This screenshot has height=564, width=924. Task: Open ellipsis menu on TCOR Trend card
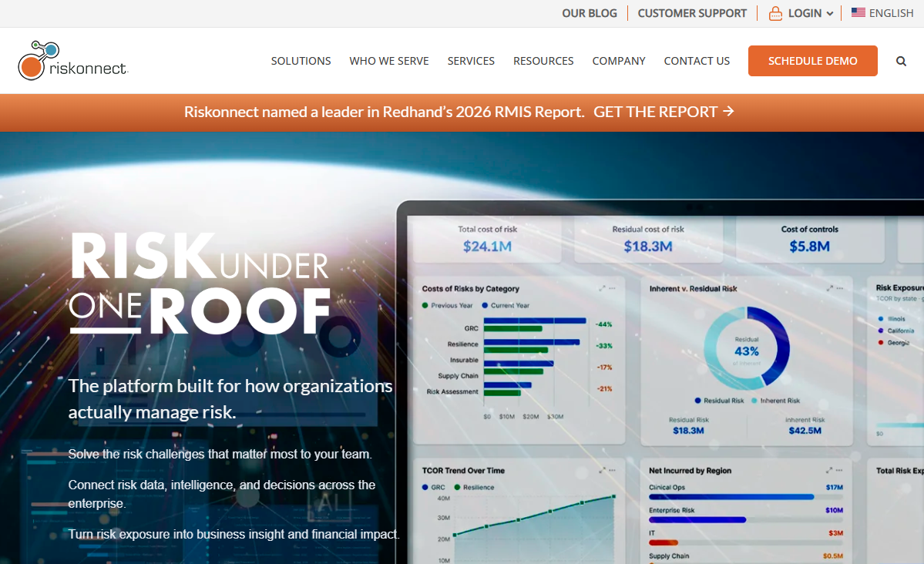pos(612,470)
